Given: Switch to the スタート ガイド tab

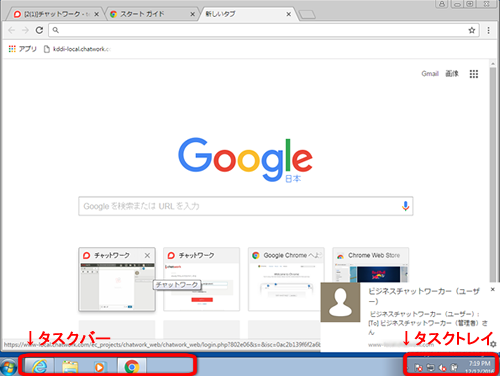Looking at the screenshot, I should 152,14.
